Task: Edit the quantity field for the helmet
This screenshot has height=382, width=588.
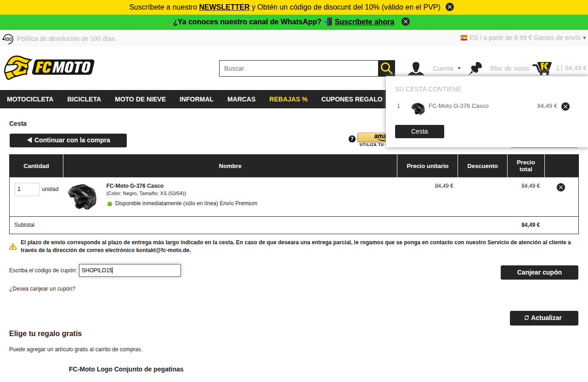Action: pos(27,189)
